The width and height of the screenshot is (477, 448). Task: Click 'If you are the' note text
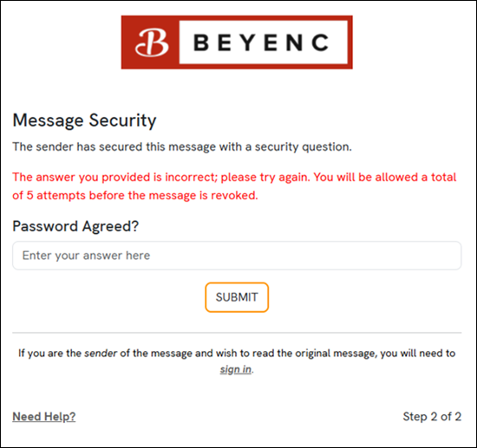coord(49,354)
